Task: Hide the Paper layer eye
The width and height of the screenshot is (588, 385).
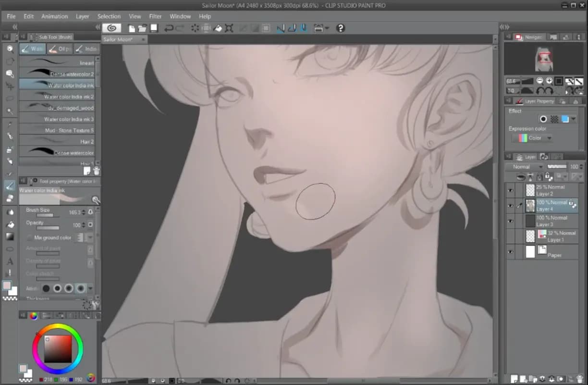Action: 510,251
